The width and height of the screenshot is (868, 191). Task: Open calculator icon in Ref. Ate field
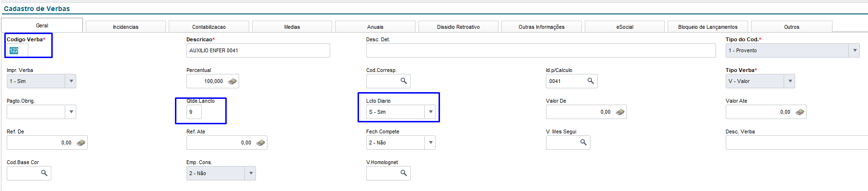[x=261, y=143]
